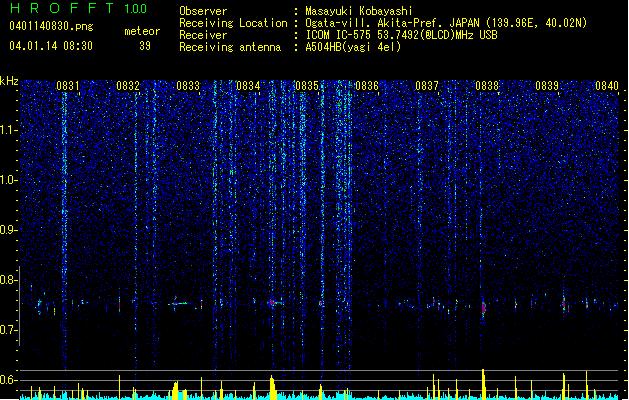Click the 'meteor' count label
This screenshot has height=400, width=629.
(142, 31)
